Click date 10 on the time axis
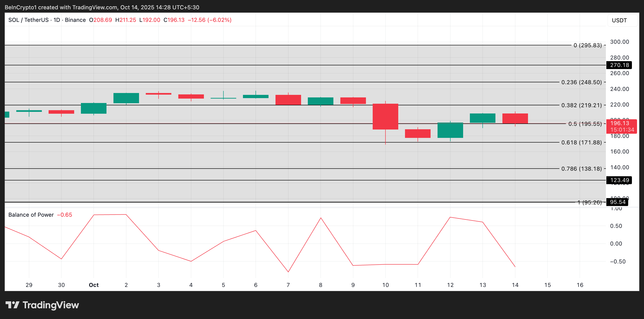 385,285
